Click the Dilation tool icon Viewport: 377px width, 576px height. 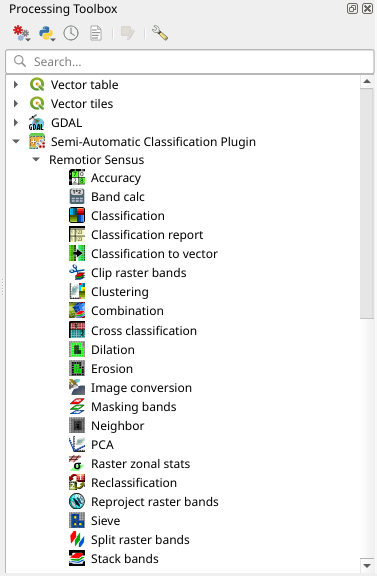(x=77, y=349)
